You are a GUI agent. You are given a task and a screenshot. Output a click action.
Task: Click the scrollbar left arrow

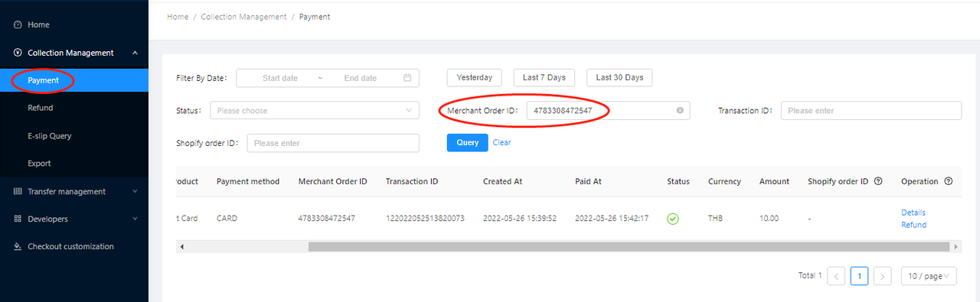click(181, 247)
